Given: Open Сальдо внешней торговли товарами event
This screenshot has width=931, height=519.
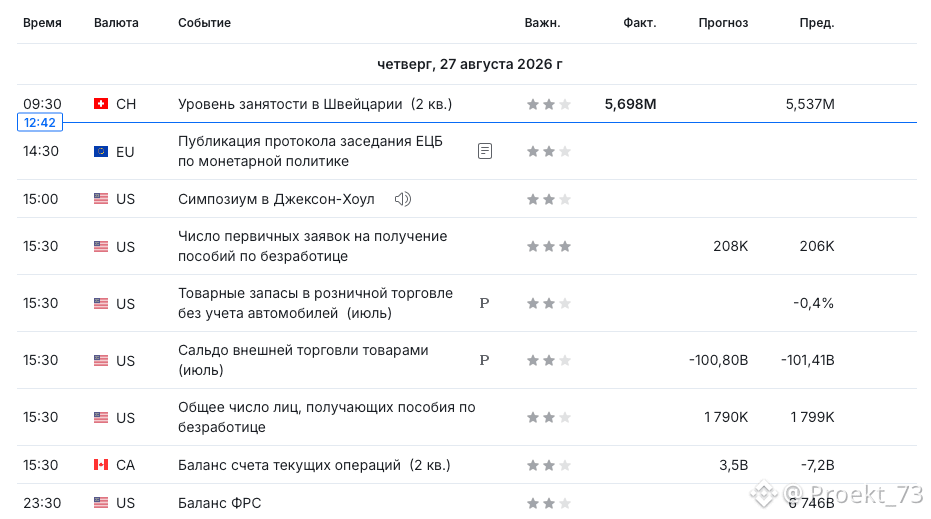Looking at the screenshot, I should point(303,360).
